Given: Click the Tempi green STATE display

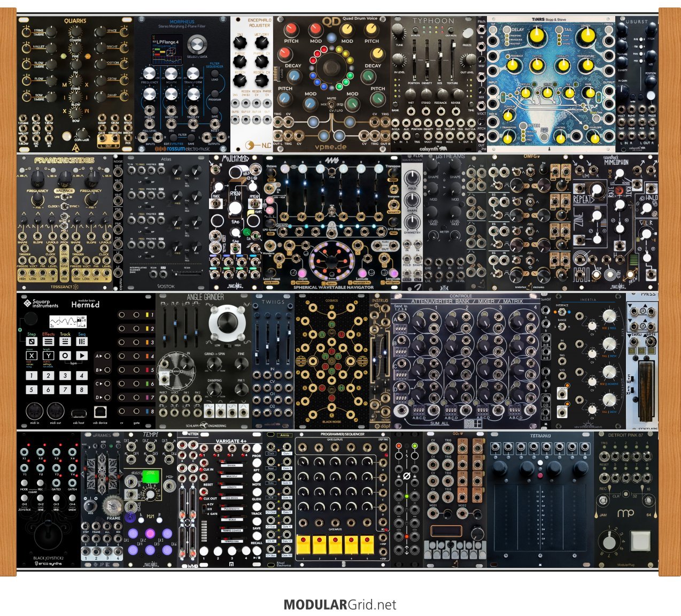Looking at the screenshot, I should click(150, 477).
